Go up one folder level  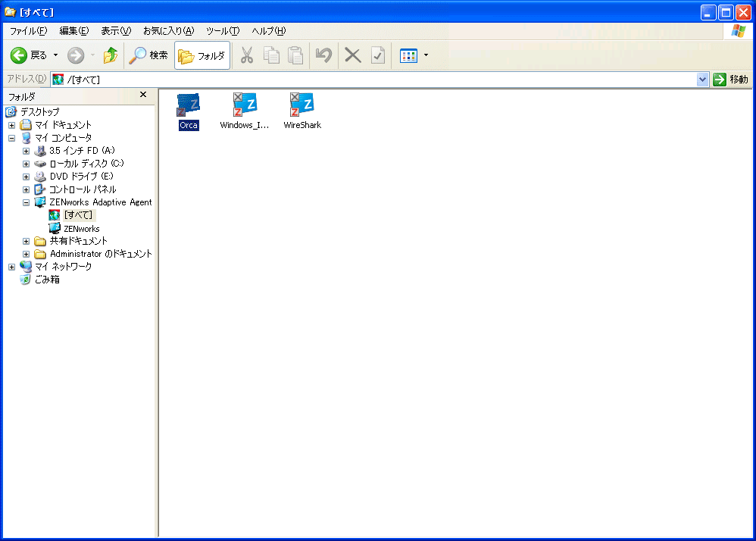tap(111, 55)
